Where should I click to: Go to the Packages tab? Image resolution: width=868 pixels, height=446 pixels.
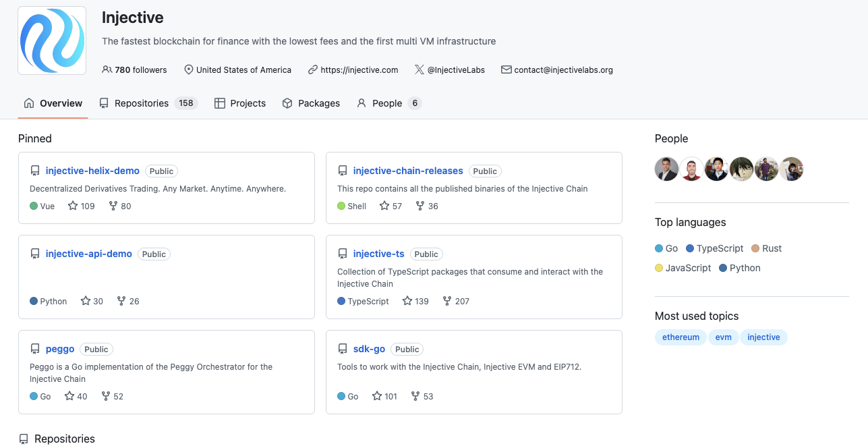[311, 103]
